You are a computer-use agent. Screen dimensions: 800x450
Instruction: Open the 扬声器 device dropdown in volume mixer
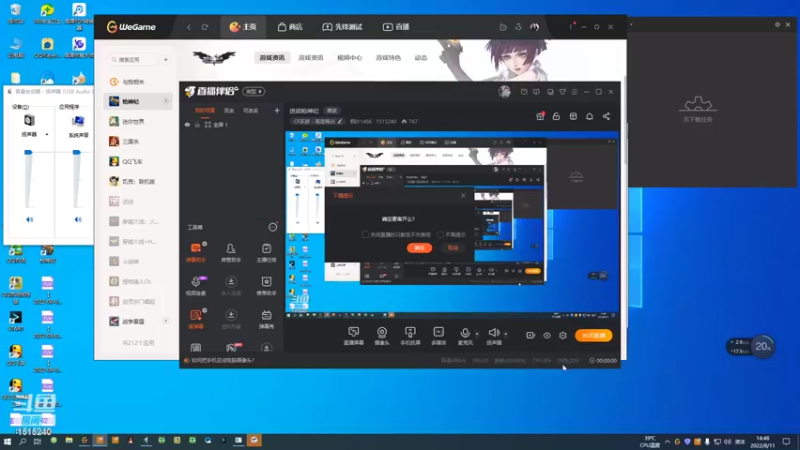tap(47, 134)
